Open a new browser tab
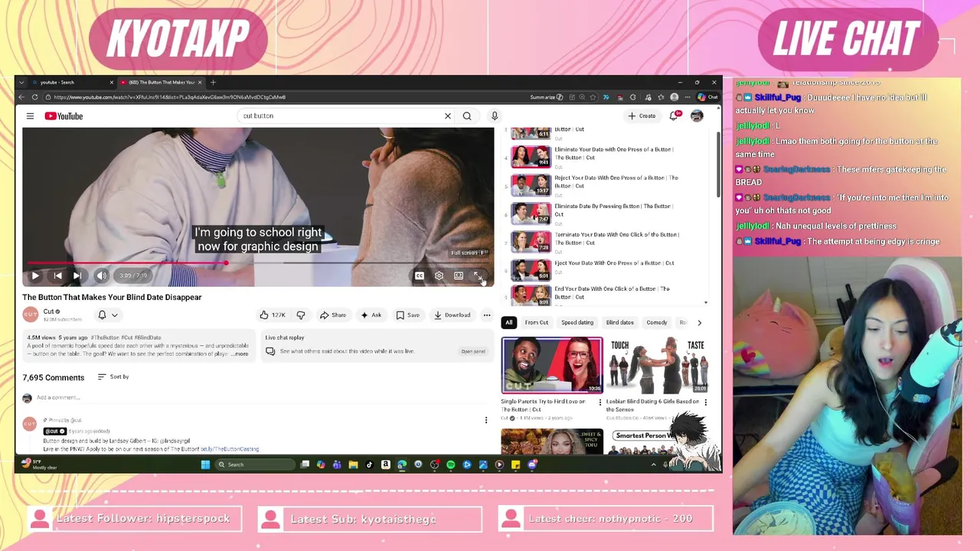The height and width of the screenshot is (551, 980). (x=213, y=82)
